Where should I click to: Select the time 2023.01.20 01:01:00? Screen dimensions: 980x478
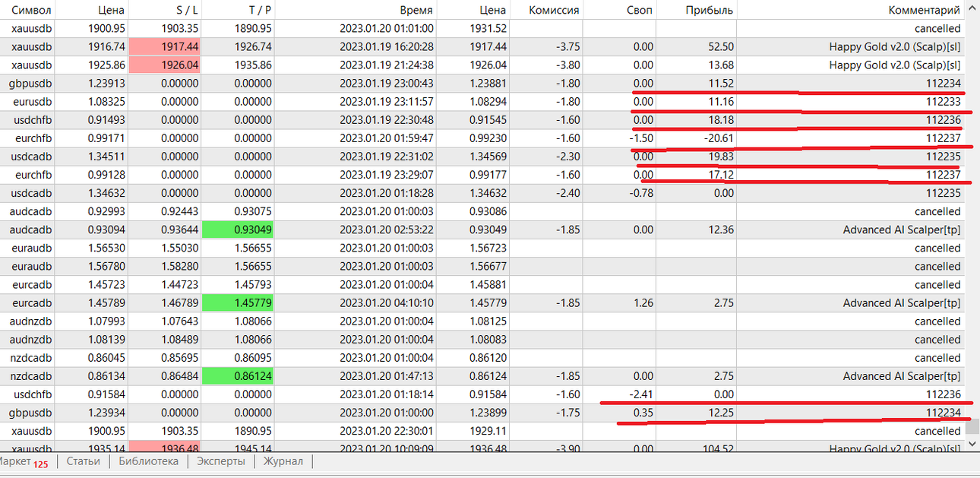pos(386,28)
